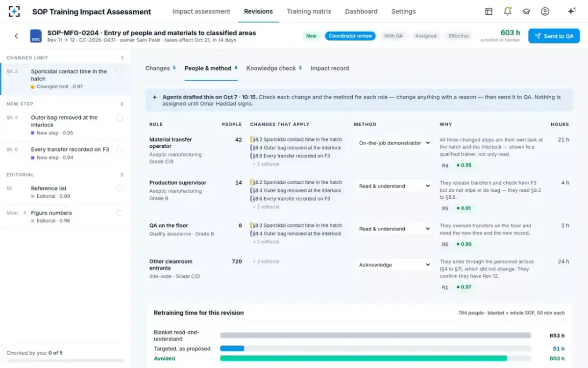Open method dropdown for Material transfer operator
Screen dimensions: 588x368
(394, 143)
